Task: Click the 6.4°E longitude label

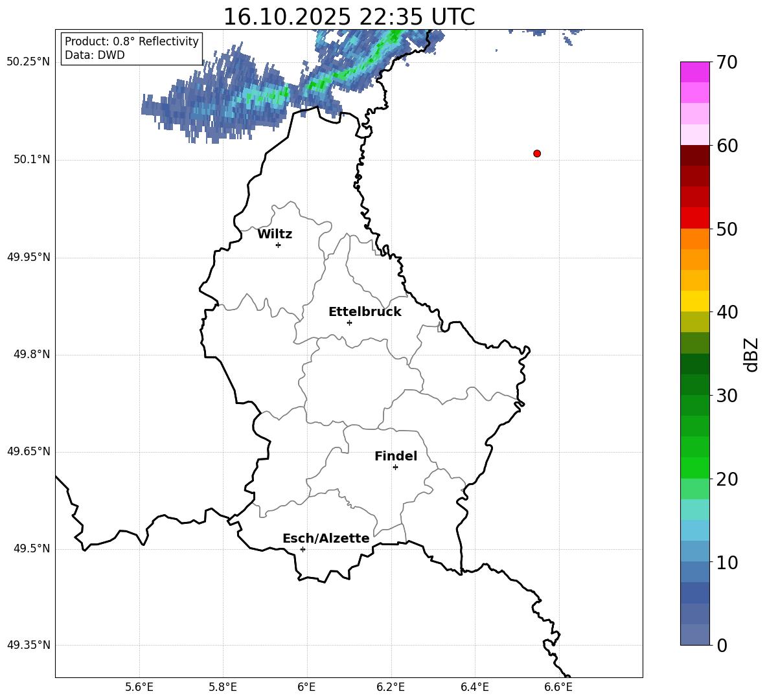Action: (474, 687)
